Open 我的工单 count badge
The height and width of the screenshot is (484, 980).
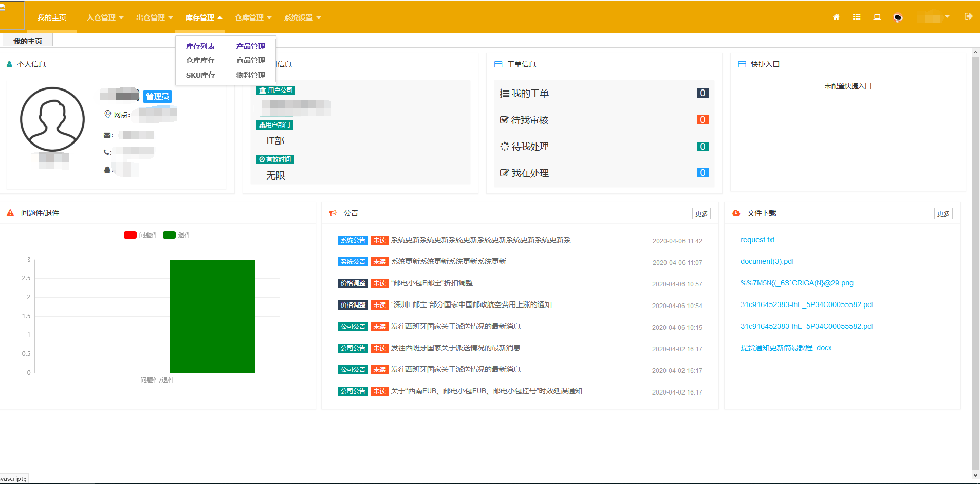(702, 93)
